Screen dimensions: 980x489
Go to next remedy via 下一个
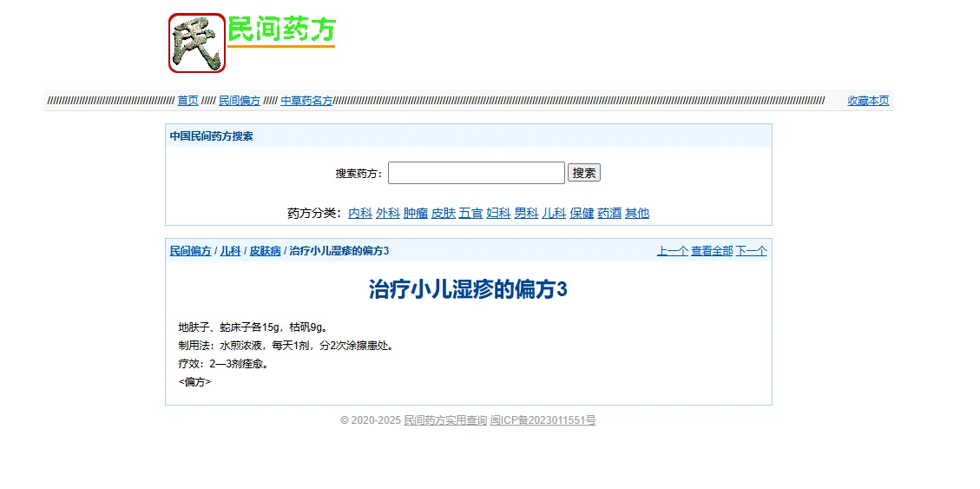(x=752, y=251)
